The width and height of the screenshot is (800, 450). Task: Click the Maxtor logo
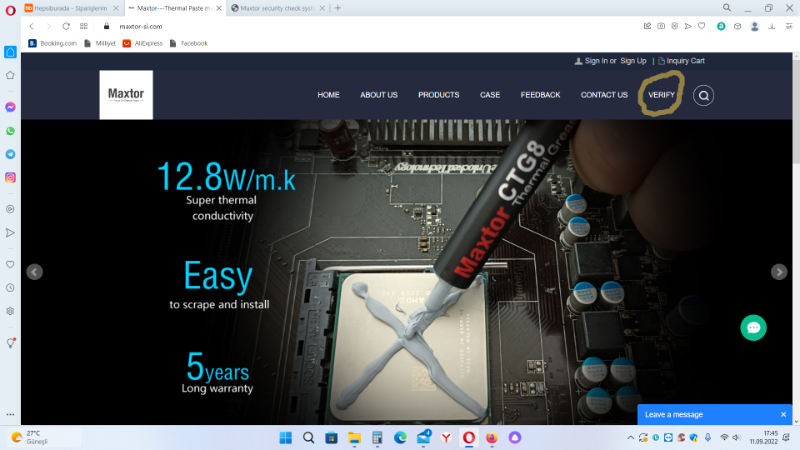point(126,95)
